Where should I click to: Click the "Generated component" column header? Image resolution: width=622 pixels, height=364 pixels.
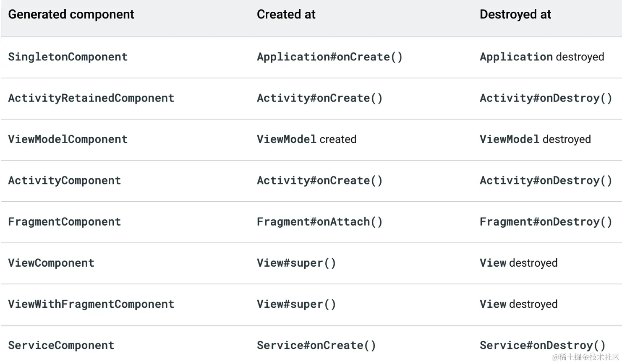(71, 15)
